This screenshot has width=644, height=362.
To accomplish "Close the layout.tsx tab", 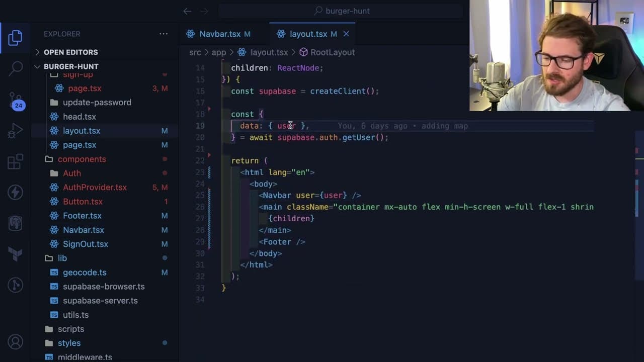I will point(346,34).
